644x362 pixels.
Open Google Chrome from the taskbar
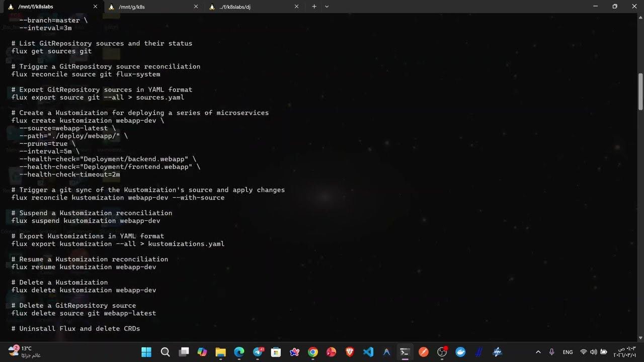pyautogui.click(x=313, y=352)
